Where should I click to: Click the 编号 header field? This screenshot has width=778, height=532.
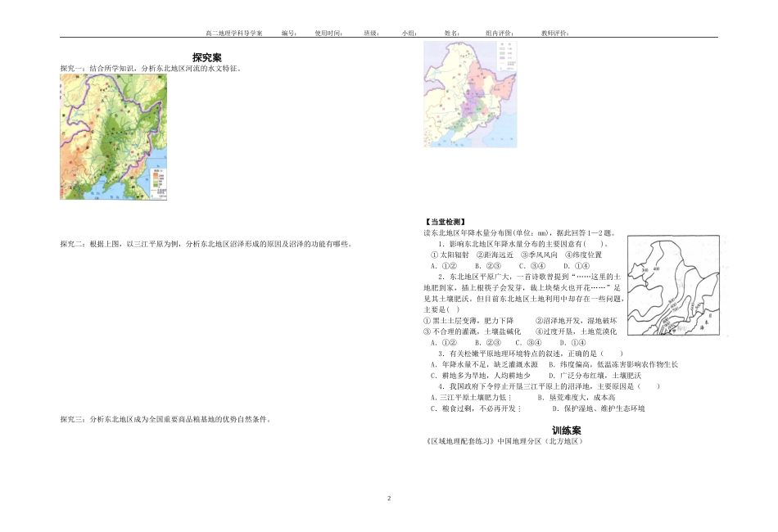289,34
